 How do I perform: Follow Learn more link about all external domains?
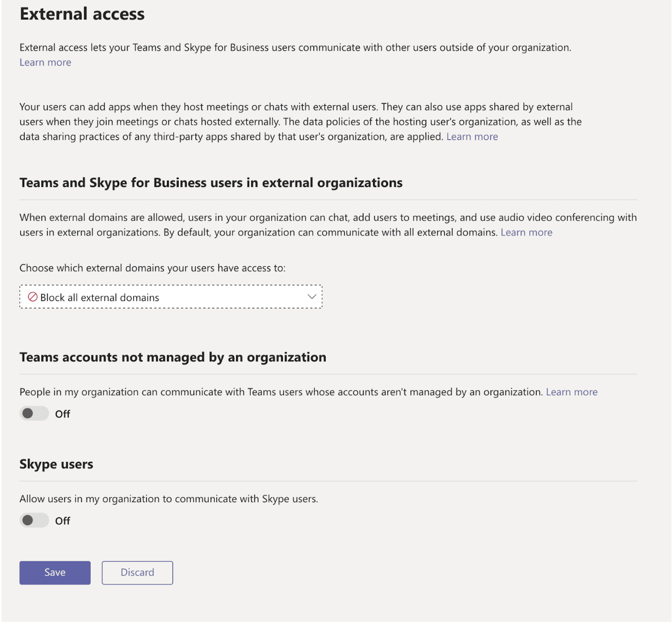coord(527,233)
